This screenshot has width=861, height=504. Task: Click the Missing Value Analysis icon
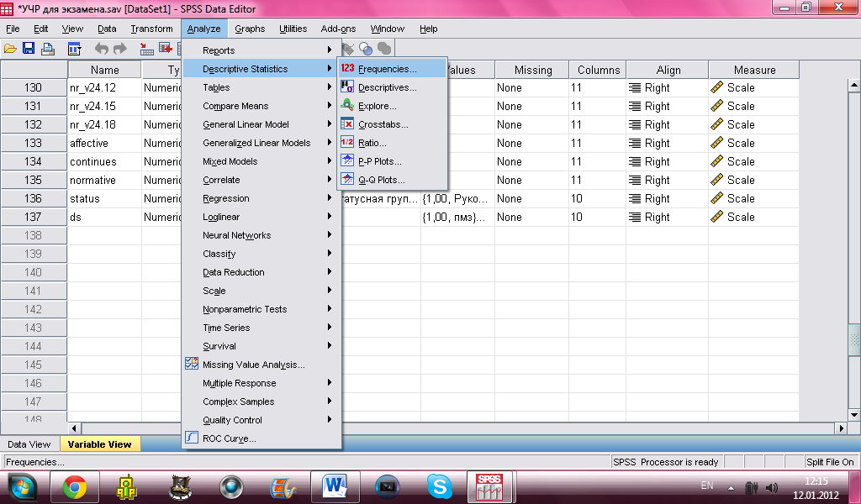point(192,364)
